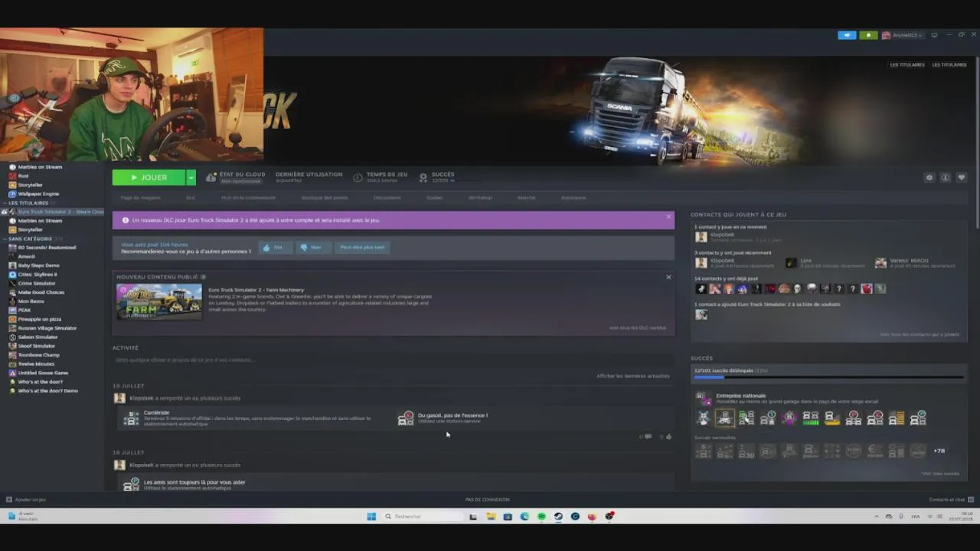
Task: Close the Nouveau contenu publié panel
Action: (x=668, y=277)
